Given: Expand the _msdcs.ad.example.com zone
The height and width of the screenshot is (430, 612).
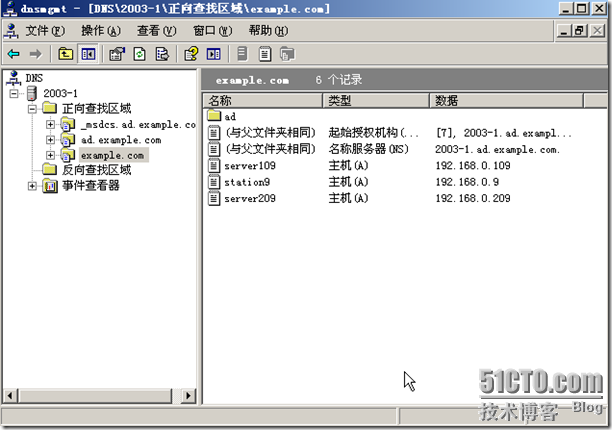Looking at the screenshot, I should point(50,124).
